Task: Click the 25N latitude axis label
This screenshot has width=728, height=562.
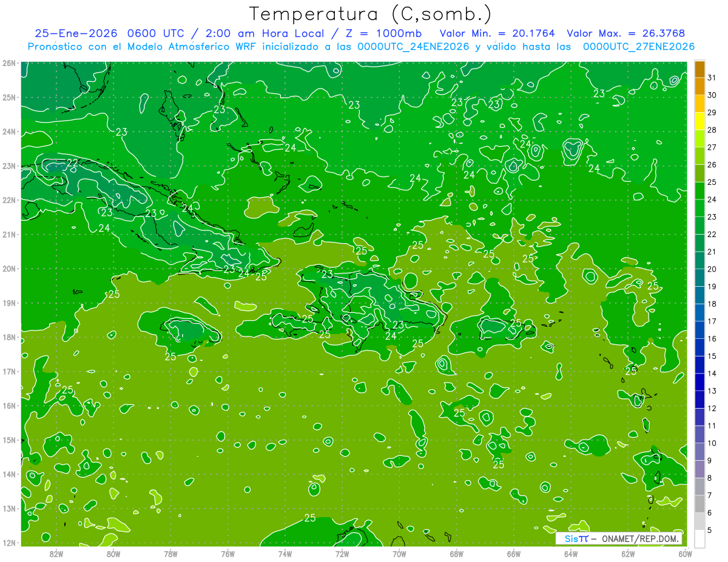Action: pos(9,97)
